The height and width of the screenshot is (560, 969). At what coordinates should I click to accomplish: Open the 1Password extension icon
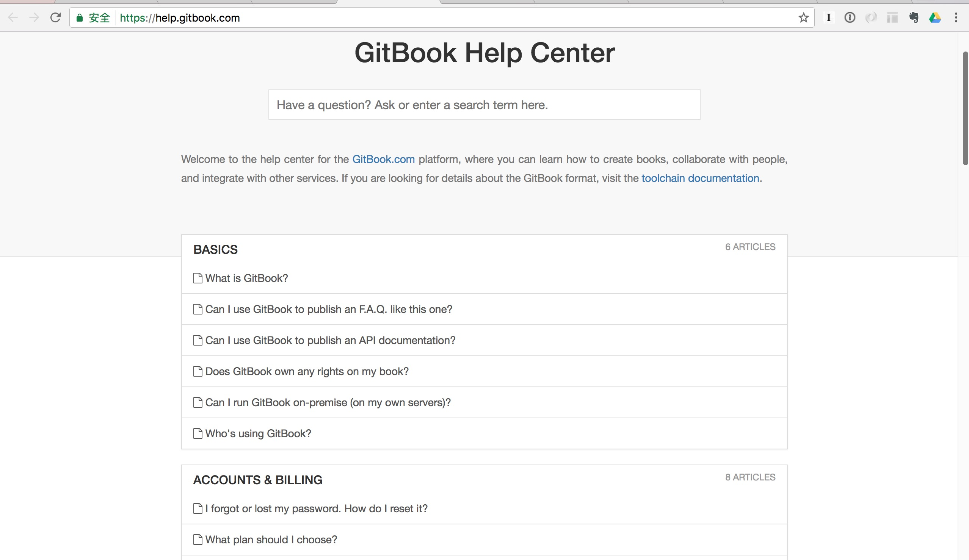[850, 18]
